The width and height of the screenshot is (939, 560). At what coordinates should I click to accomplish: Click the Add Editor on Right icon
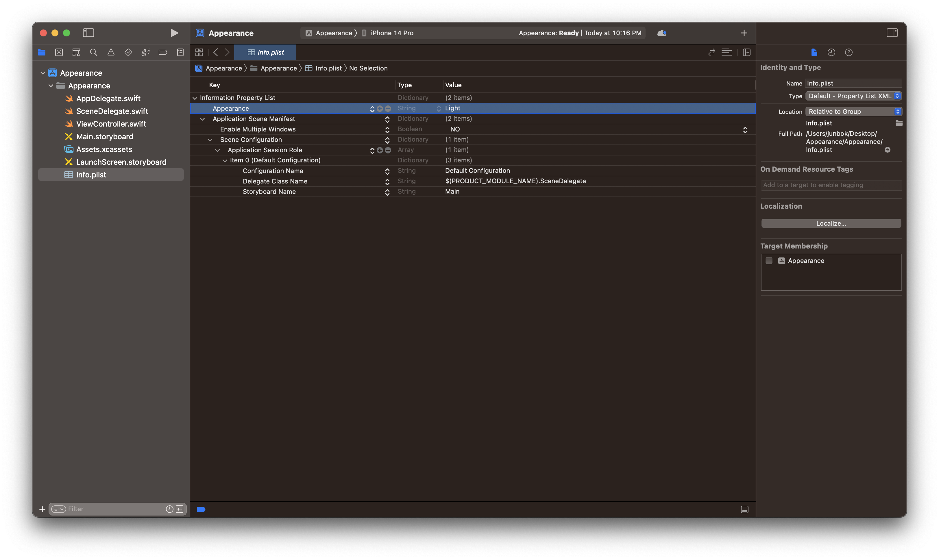pos(746,53)
